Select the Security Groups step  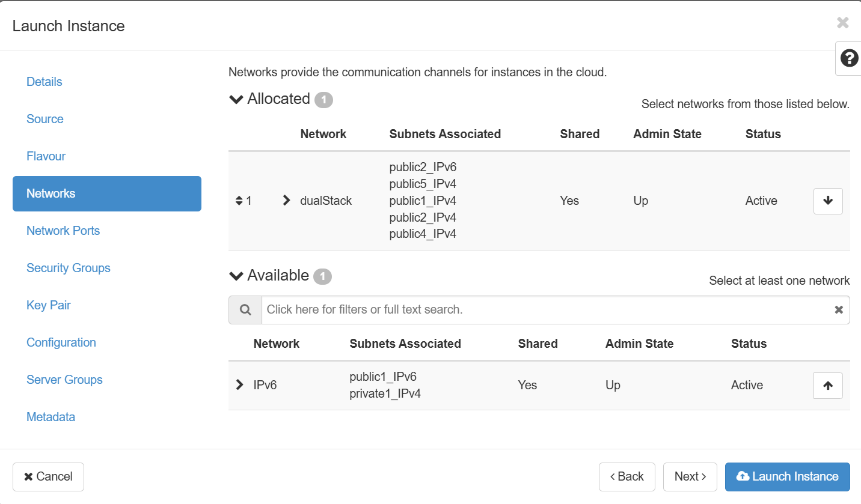69,268
